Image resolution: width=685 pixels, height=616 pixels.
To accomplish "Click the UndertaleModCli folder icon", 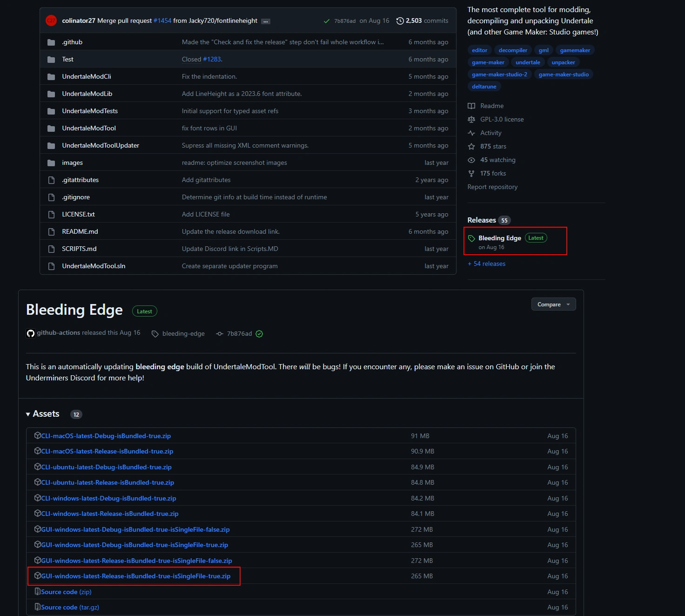I will (x=51, y=77).
